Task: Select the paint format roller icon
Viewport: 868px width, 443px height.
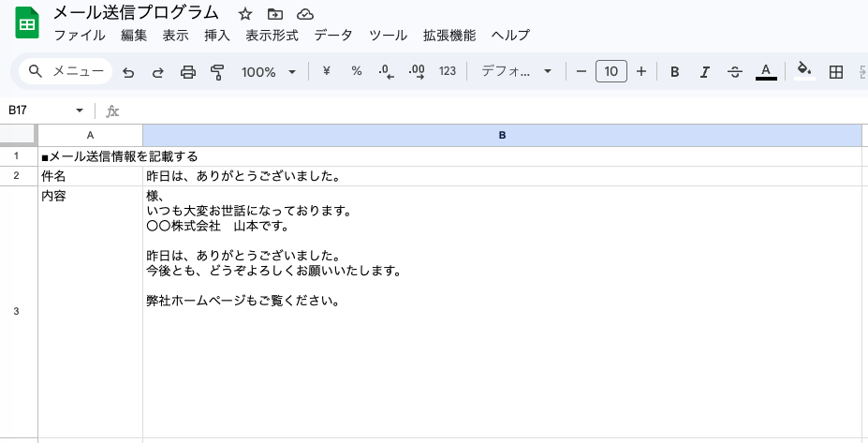Action: (x=217, y=72)
